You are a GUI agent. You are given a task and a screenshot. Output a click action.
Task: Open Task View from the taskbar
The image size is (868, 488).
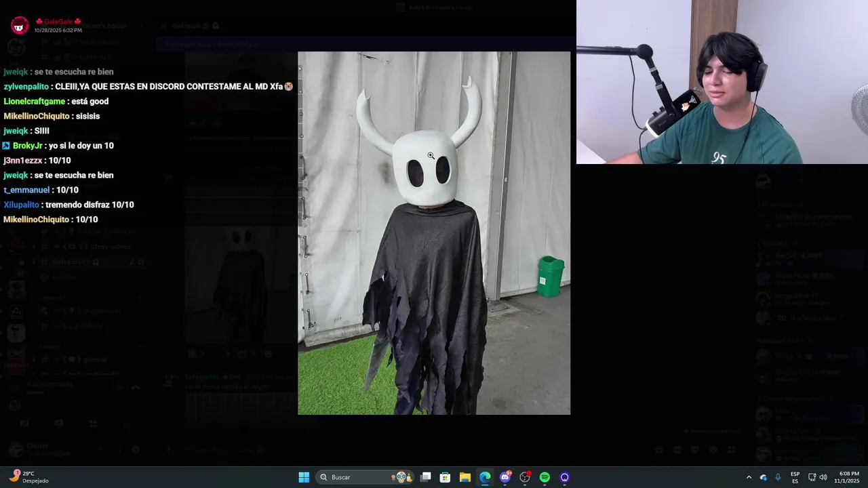pyautogui.click(x=426, y=477)
